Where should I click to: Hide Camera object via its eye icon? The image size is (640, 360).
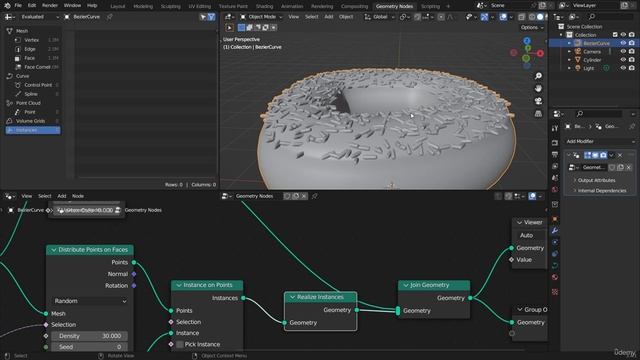coord(623,51)
